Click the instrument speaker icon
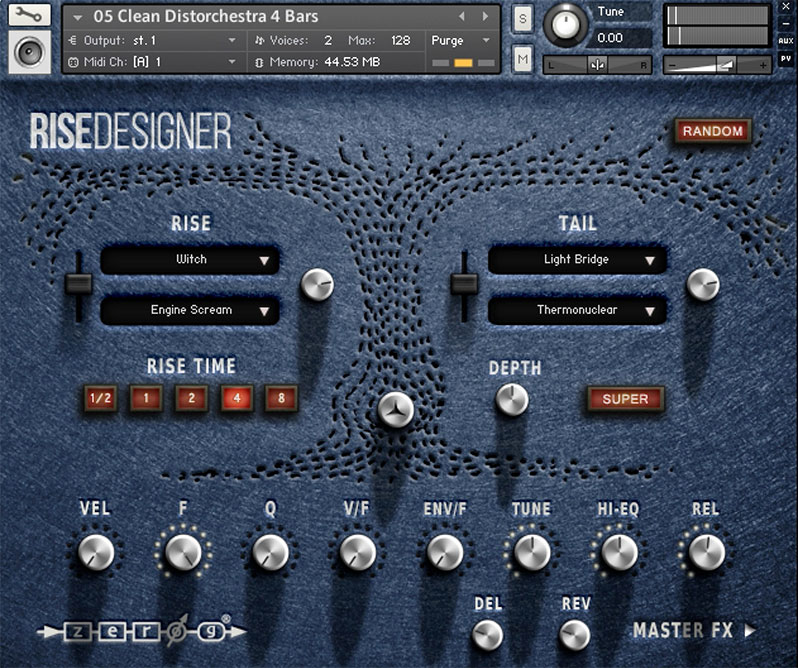This screenshot has height=668, width=798. click(29, 52)
